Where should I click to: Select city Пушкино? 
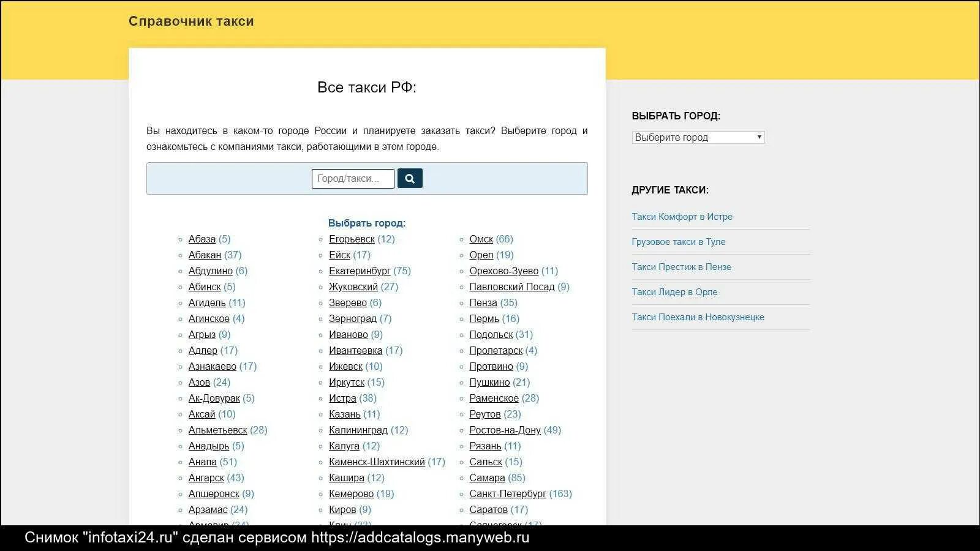point(490,383)
